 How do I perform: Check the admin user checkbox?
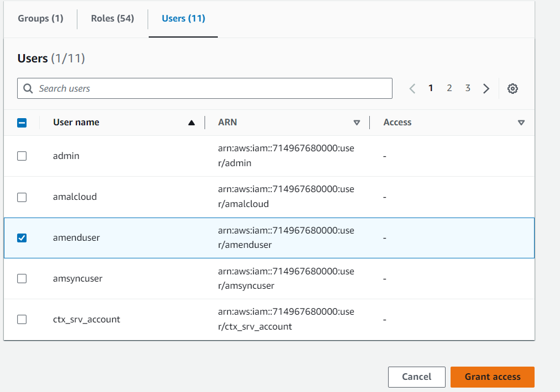[x=22, y=156]
